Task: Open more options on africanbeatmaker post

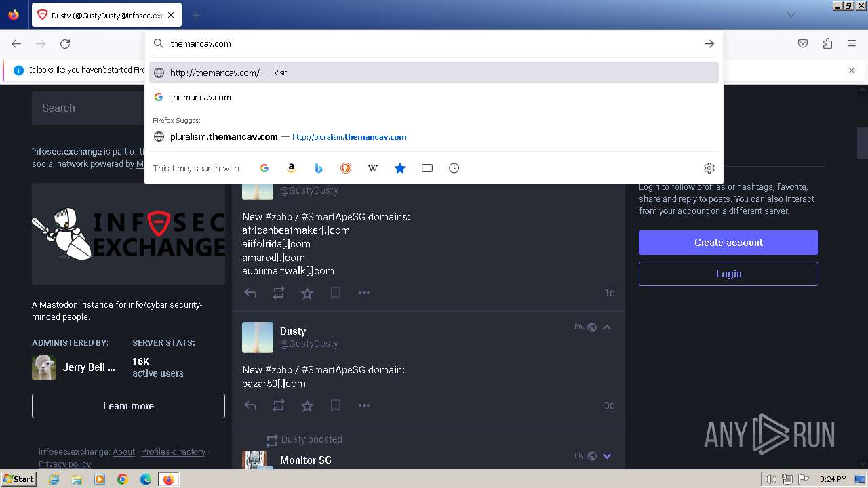Action: click(x=364, y=293)
